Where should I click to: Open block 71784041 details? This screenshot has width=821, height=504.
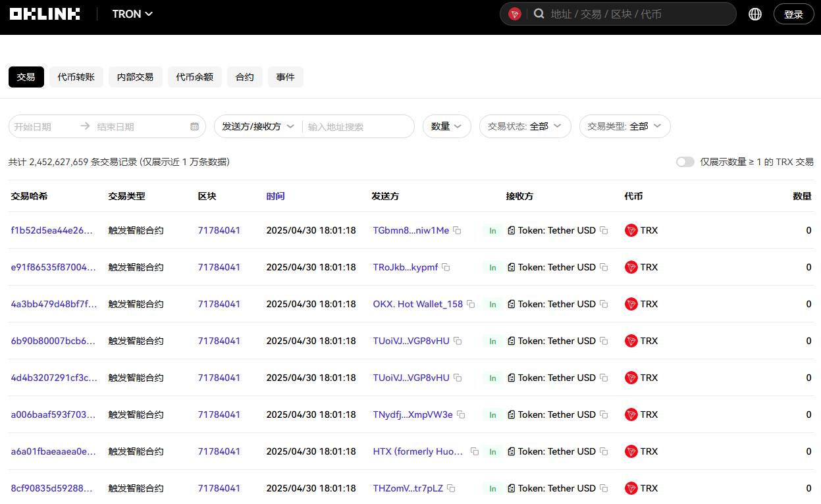click(x=219, y=230)
